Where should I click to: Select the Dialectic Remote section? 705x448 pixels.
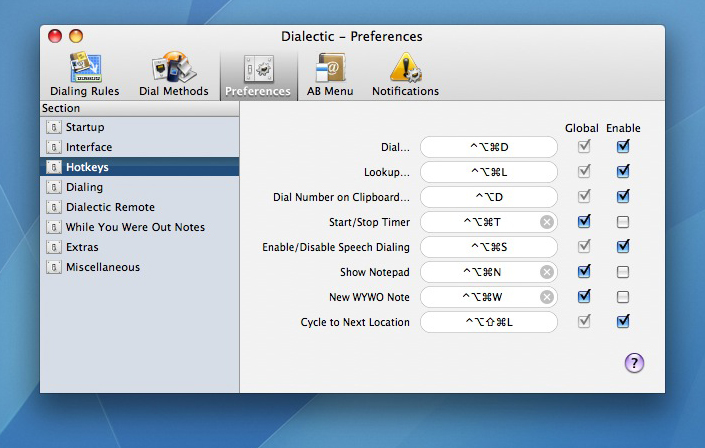(x=139, y=207)
